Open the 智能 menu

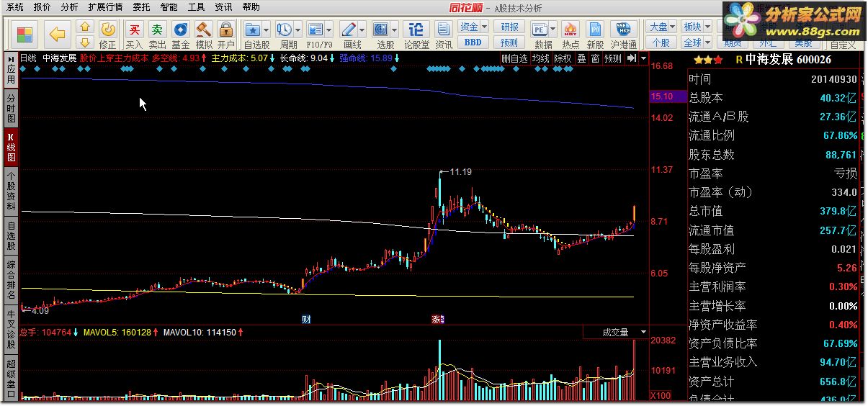[169, 7]
